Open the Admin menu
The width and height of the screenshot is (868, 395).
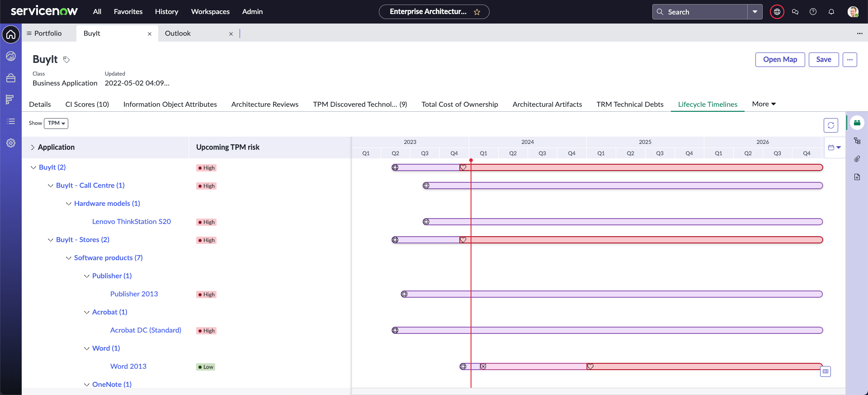point(252,12)
